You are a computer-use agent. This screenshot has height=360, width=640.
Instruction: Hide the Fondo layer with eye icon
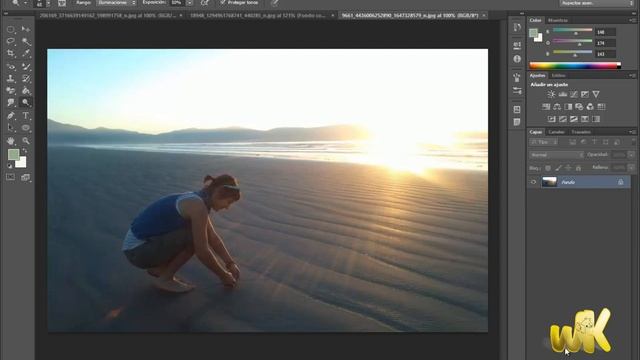click(x=533, y=182)
